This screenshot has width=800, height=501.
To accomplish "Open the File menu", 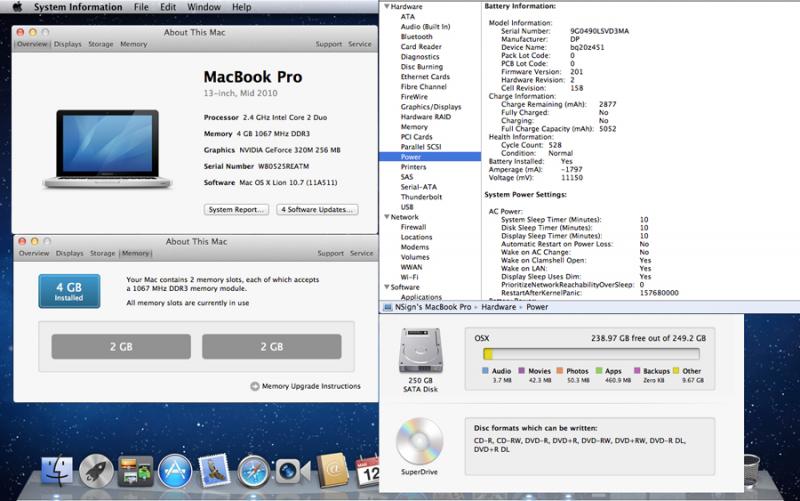I will click(141, 7).
